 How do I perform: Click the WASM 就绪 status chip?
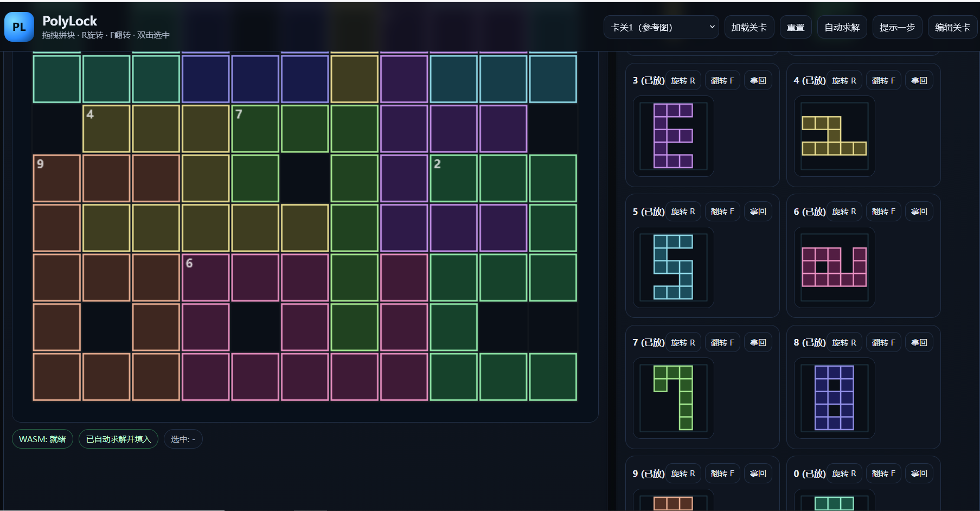(x=42, y=439)
